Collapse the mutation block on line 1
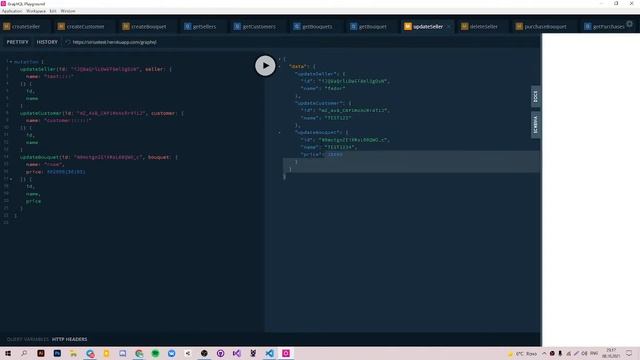 (11, 62)
